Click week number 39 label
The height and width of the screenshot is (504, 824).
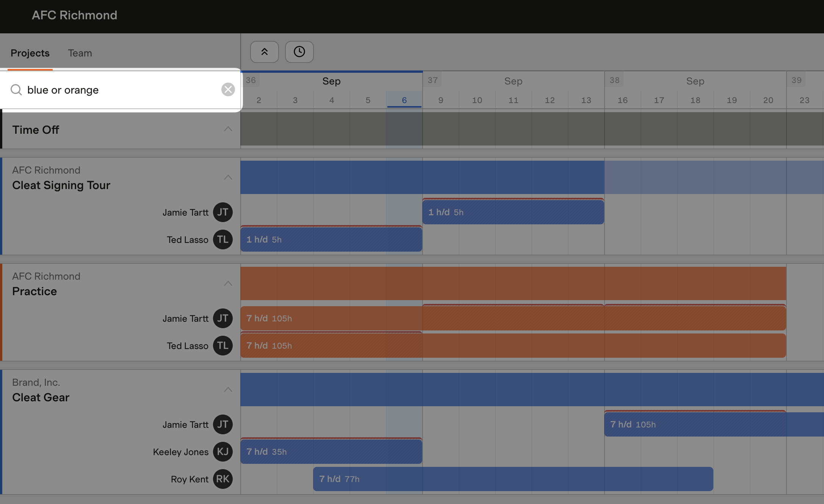coord(797,80)
